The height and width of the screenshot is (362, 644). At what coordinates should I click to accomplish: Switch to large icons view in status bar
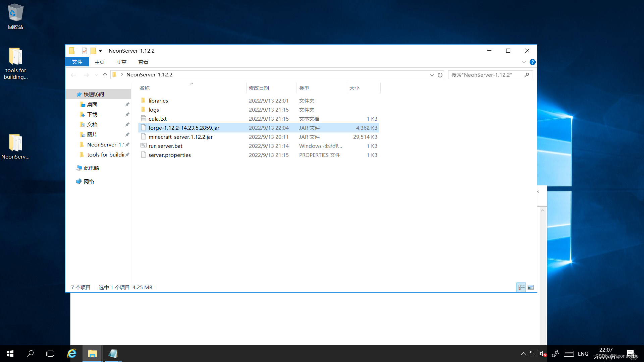(x=531, y=288)
